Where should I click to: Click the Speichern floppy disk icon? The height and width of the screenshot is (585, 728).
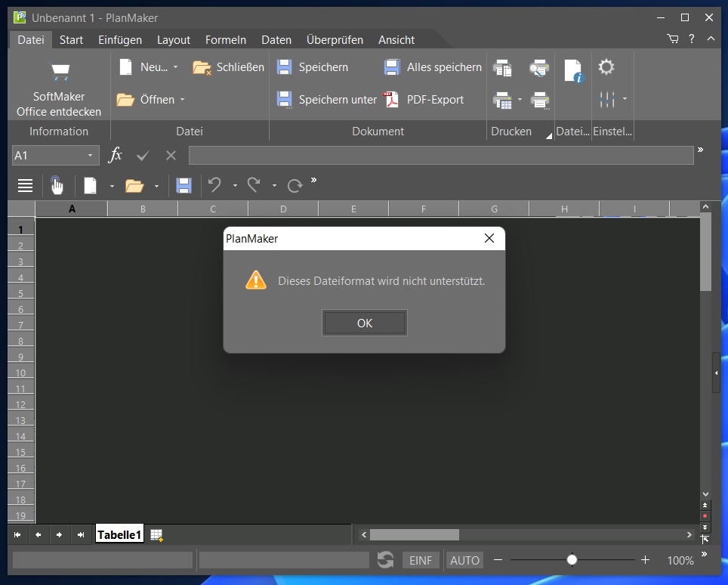coord(284,67)
